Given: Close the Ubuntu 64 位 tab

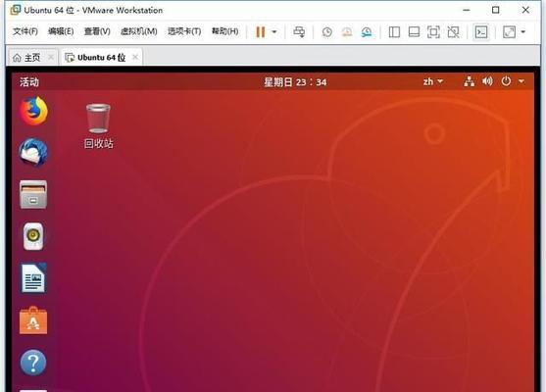Looking at the screenshot, I should tap(135, 57).
